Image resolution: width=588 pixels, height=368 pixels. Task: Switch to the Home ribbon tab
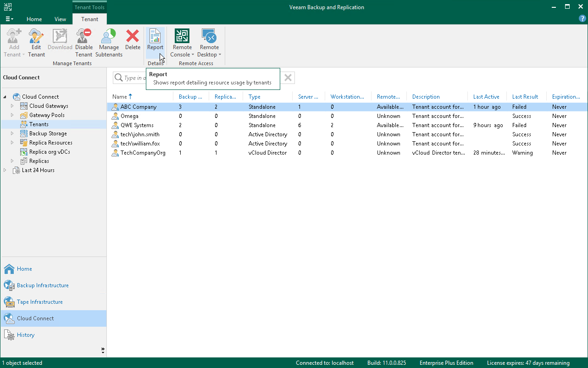(x=34, y=19)
